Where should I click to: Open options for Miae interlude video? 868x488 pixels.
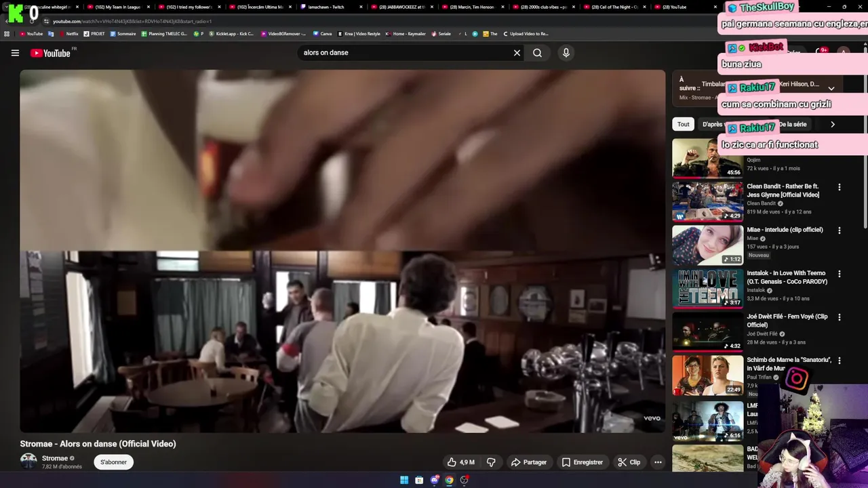[x=840, y=230]
